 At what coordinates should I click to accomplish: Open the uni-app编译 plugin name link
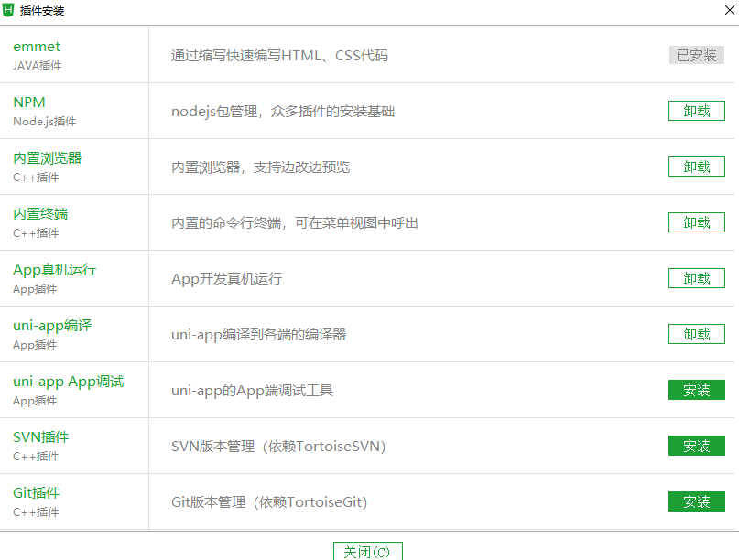tap(52, 326)
